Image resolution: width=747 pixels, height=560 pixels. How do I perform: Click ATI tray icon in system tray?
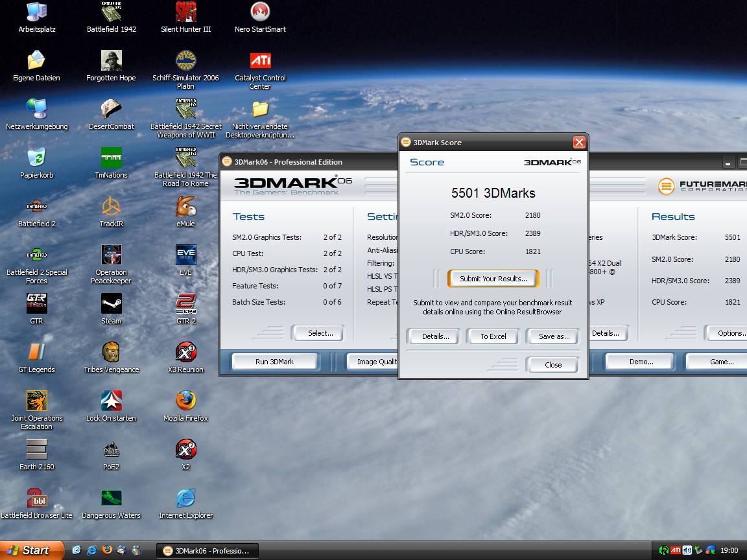pos(675,550)
